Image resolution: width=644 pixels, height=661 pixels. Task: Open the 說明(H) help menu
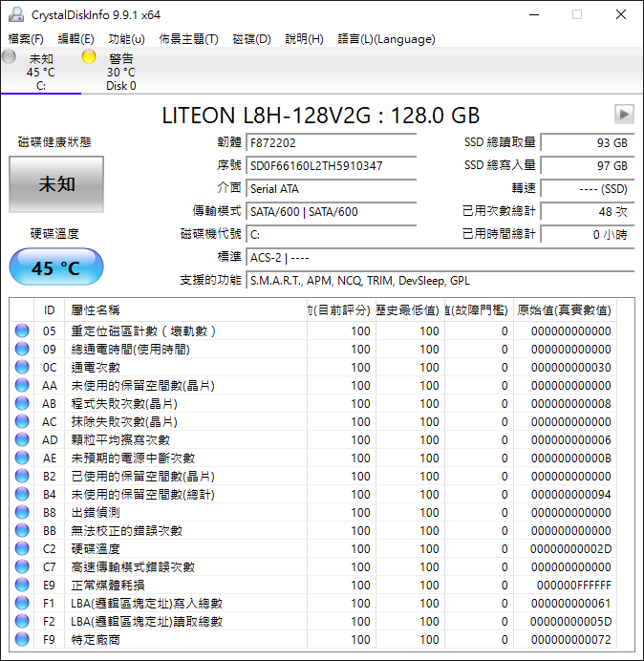(304, 39)
